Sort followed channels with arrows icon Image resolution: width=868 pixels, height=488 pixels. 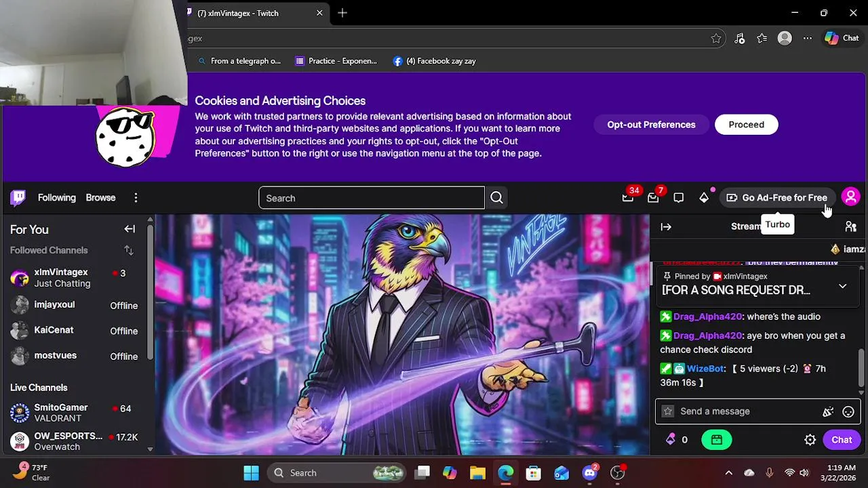pos(129,250)
